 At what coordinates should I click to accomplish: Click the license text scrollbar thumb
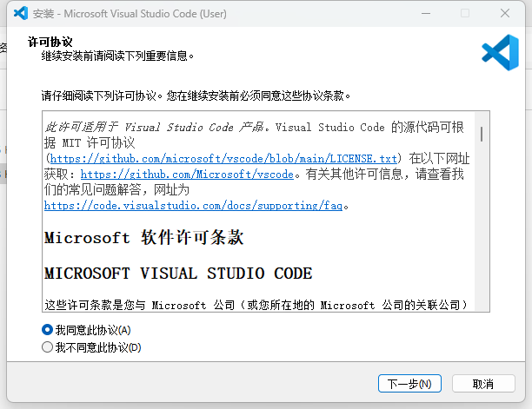tap(482, 134)
